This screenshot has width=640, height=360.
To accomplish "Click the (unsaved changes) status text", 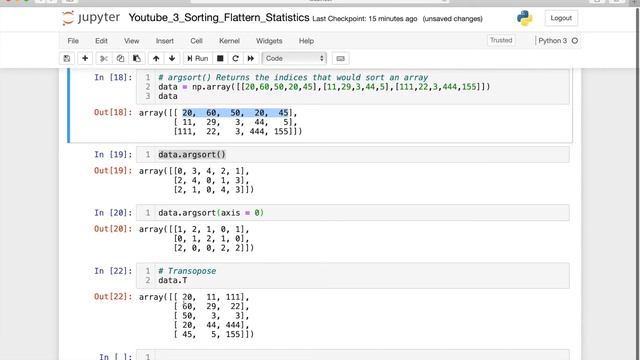I will coord(452,19).
